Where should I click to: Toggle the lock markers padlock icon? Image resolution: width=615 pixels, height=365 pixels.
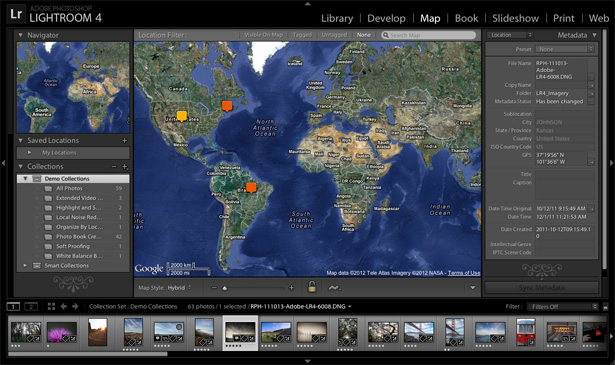pyautogui.click(x=311, y=287)
